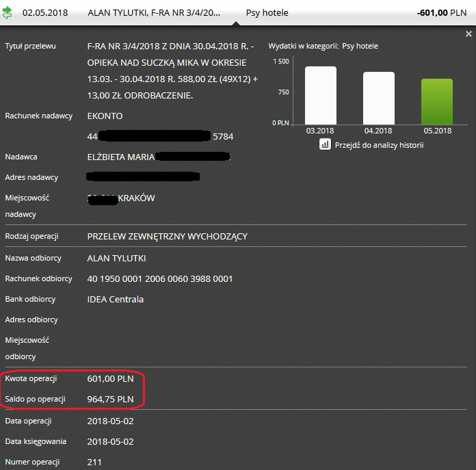Screen dimensions: 476x470
Task: Click the recipient bank name IDEA Centrala
Action: (116, 299)
